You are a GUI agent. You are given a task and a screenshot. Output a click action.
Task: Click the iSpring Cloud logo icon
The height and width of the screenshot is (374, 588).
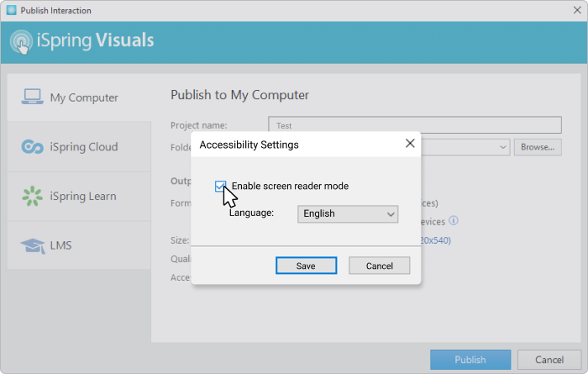tap(32, 147)
